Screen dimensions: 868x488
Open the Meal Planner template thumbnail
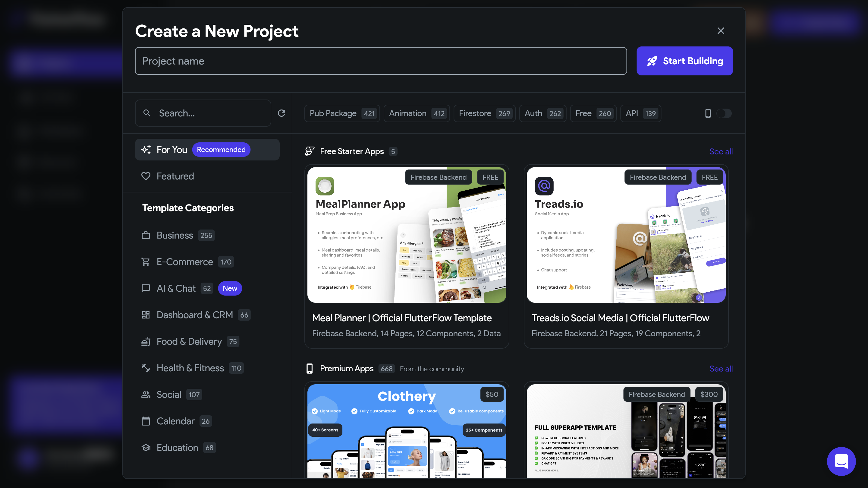406,235
